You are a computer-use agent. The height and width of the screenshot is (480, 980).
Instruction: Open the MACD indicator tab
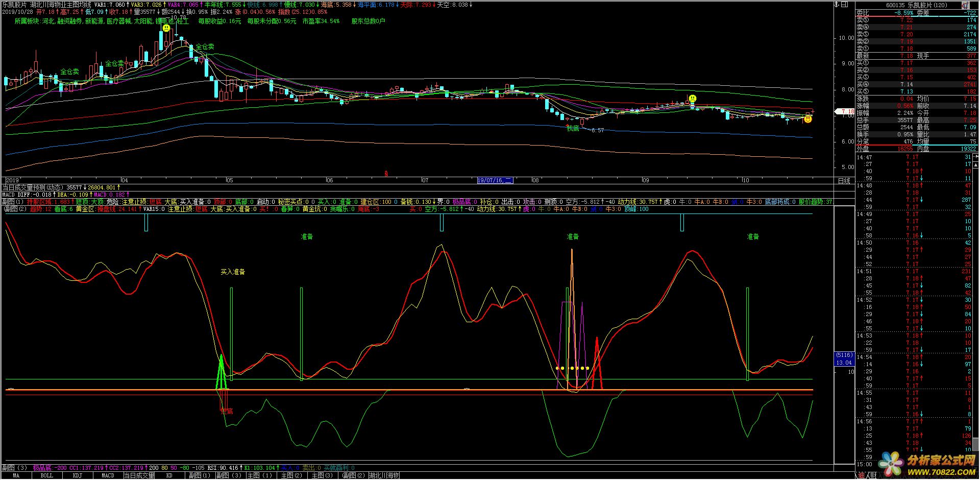click(108, 476)
